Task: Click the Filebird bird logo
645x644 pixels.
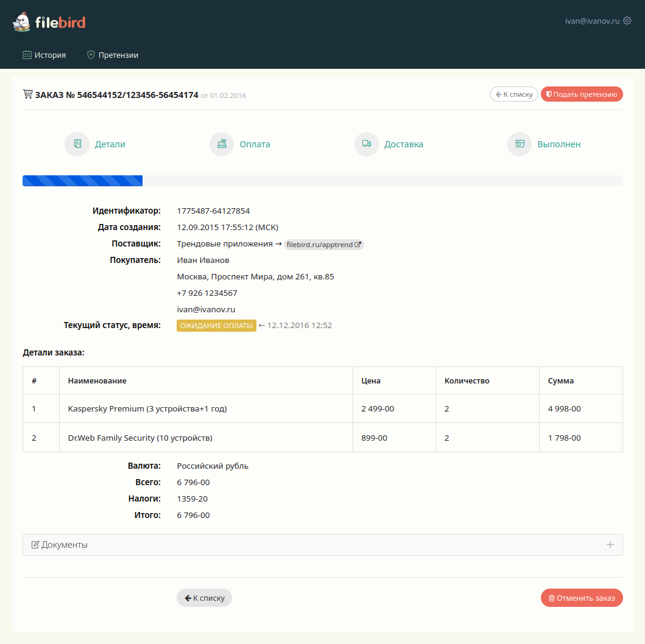Action: 21,23
